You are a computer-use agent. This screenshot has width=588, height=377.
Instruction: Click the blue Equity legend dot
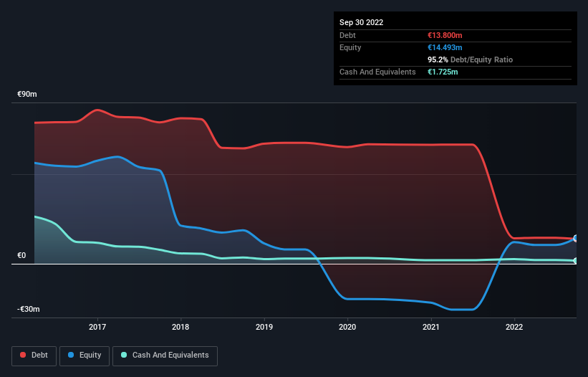click(71, 355)
